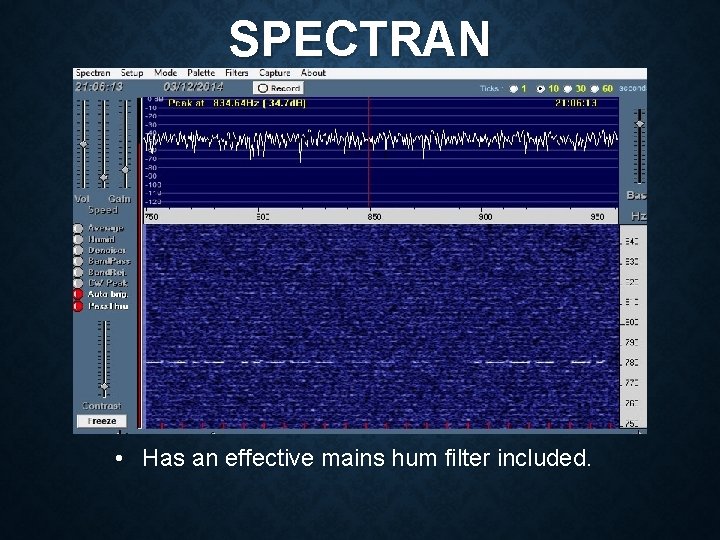Enable the BandRej. filter LED
This screenshot has width=720, height=540.
click(x=78, y=272)
